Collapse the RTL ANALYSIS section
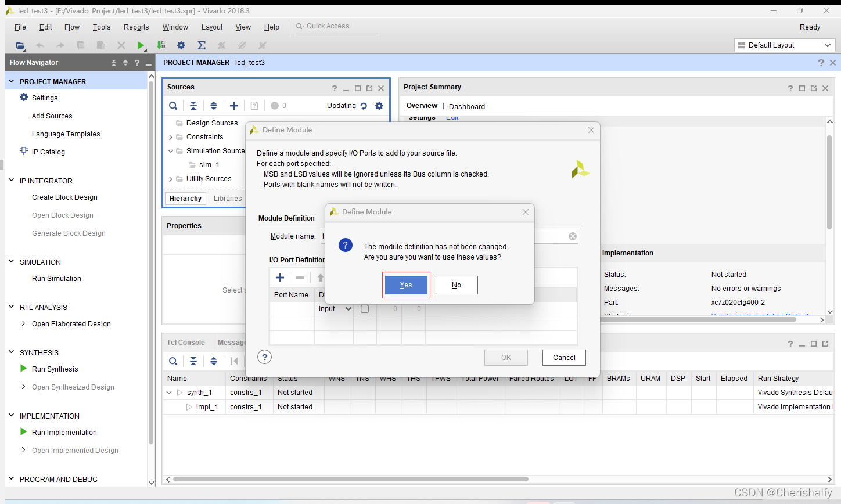The image size is (841, 504). tap(11, 307)
